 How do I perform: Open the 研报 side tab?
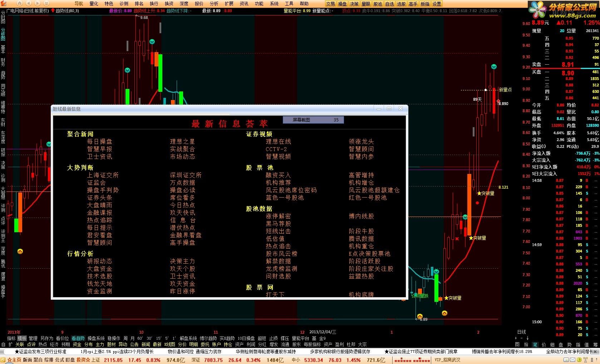(x=3, y=152)
